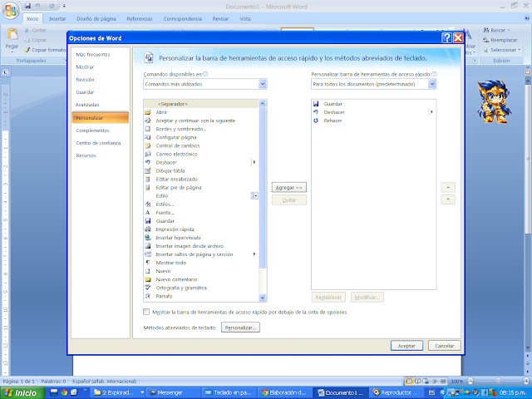Click the help question mark icon of dialog

pyautogui.click(x=447, y=37)
